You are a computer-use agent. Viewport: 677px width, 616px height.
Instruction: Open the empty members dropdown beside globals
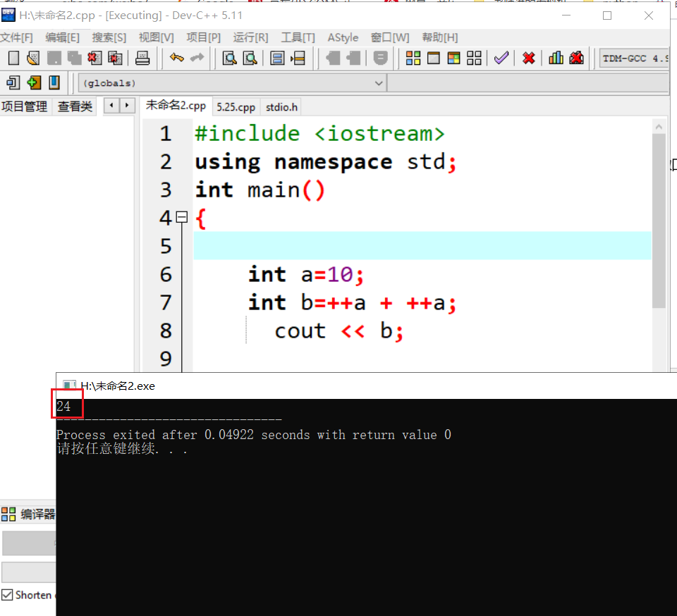[x=527, y=83]
